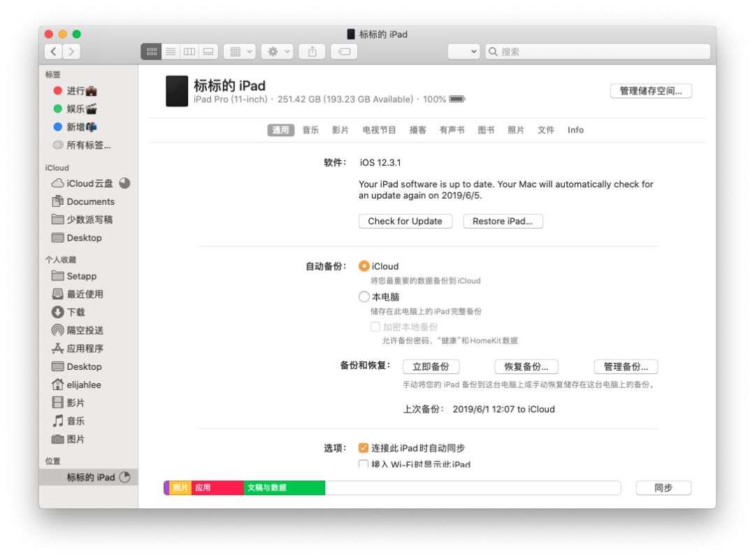Switch to the 有声书 tab

click(x=452, y=130)
